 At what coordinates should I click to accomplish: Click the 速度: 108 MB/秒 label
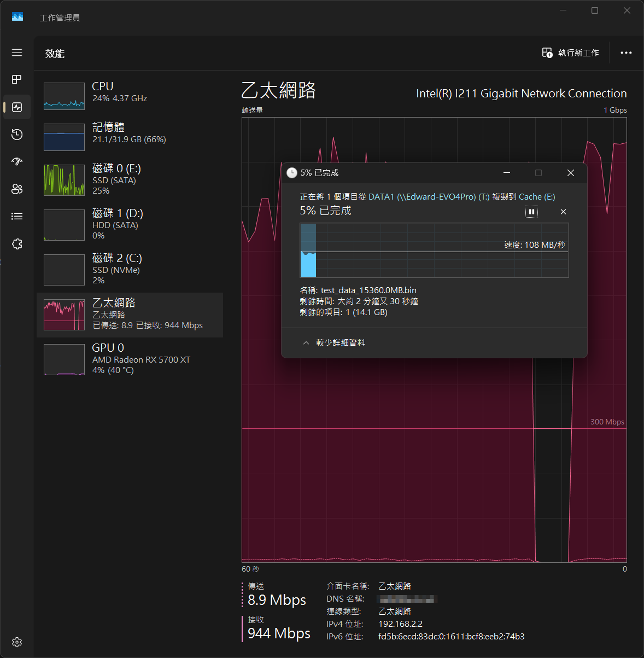534,244
